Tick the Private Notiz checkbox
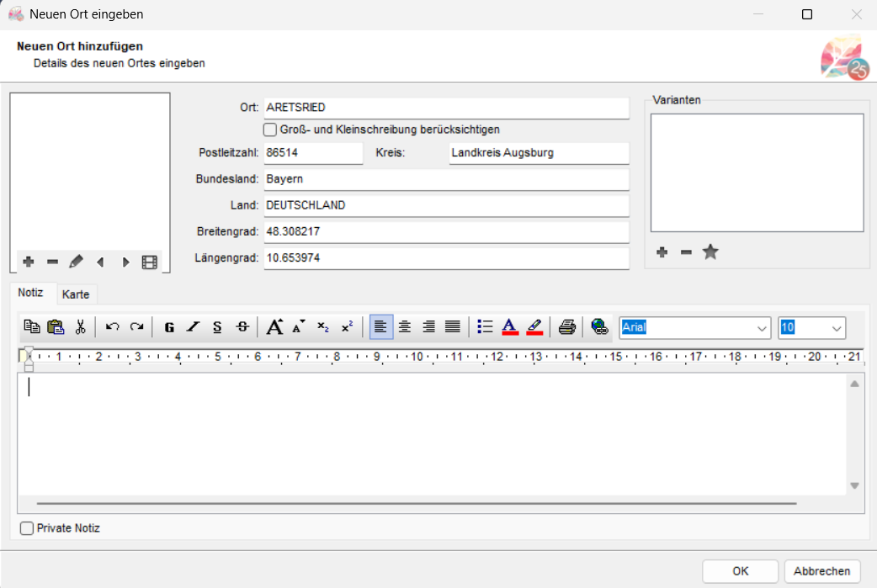The height and width of the screenshot is (588, 877). tap(26, 528)
